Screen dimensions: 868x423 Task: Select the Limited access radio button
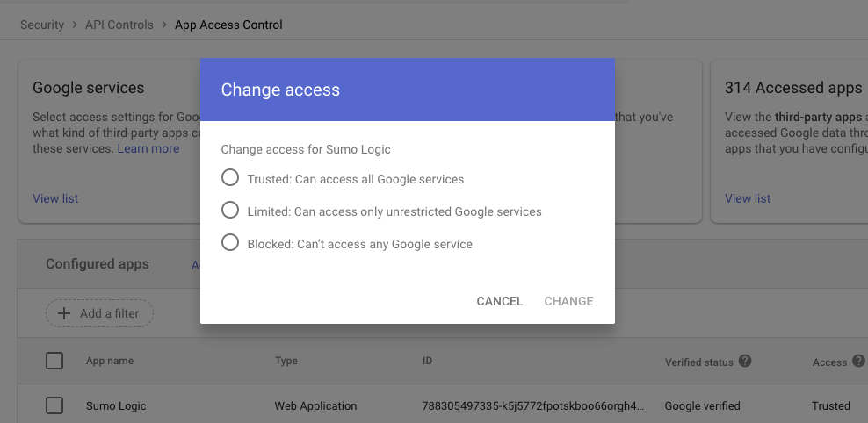[230, 211]
